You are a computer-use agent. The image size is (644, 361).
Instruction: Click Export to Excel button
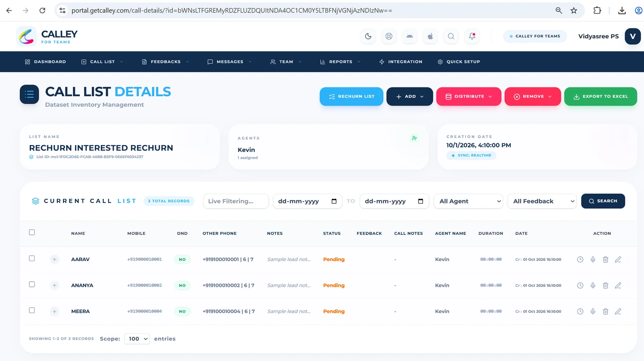tap(601, 97)
